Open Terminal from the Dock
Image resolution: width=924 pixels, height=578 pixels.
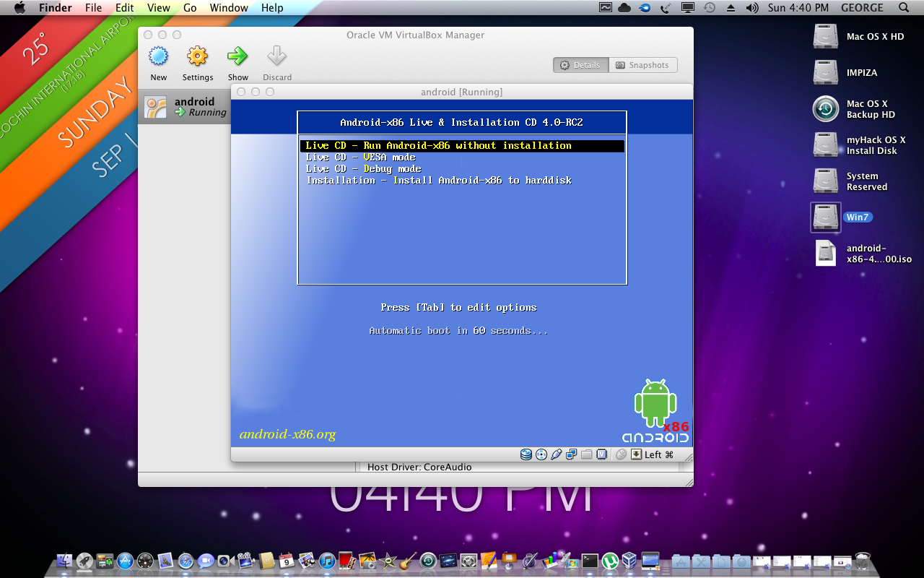pyautogui.click(x=590, y=561)
